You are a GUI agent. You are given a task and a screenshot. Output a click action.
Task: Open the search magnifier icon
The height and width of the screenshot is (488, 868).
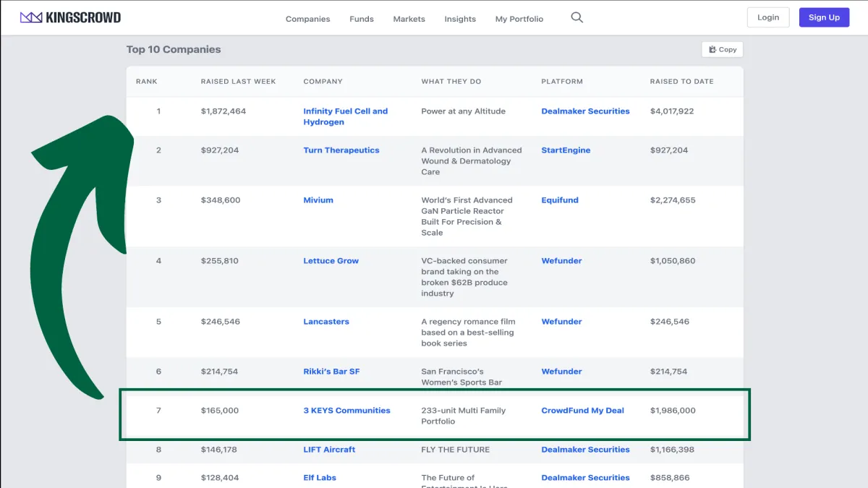[576, 18]
